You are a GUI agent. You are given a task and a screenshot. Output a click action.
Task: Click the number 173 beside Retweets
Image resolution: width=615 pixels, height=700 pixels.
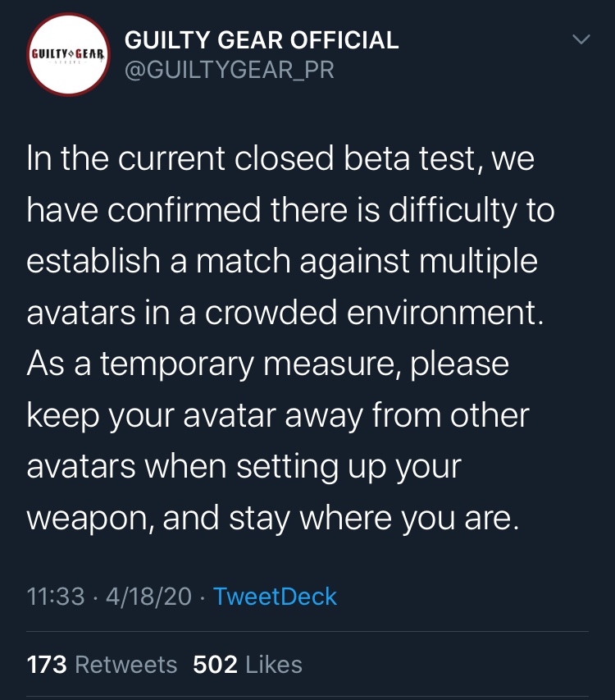click(47, 664)
